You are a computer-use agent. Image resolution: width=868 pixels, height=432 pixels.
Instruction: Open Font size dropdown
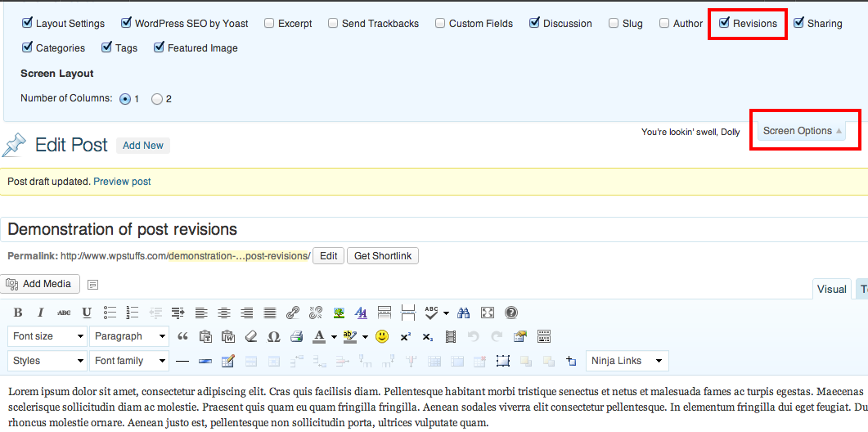tap(47, 336)
